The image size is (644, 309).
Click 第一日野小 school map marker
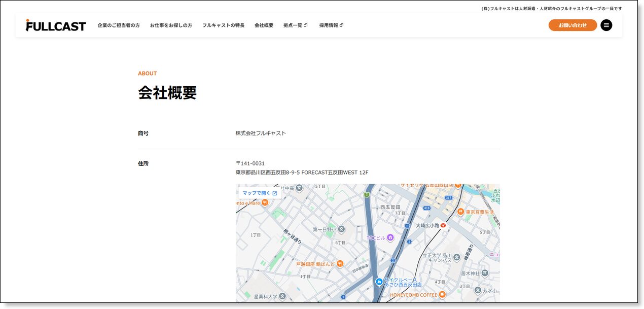pyautogui.click(x=341, y=229)
